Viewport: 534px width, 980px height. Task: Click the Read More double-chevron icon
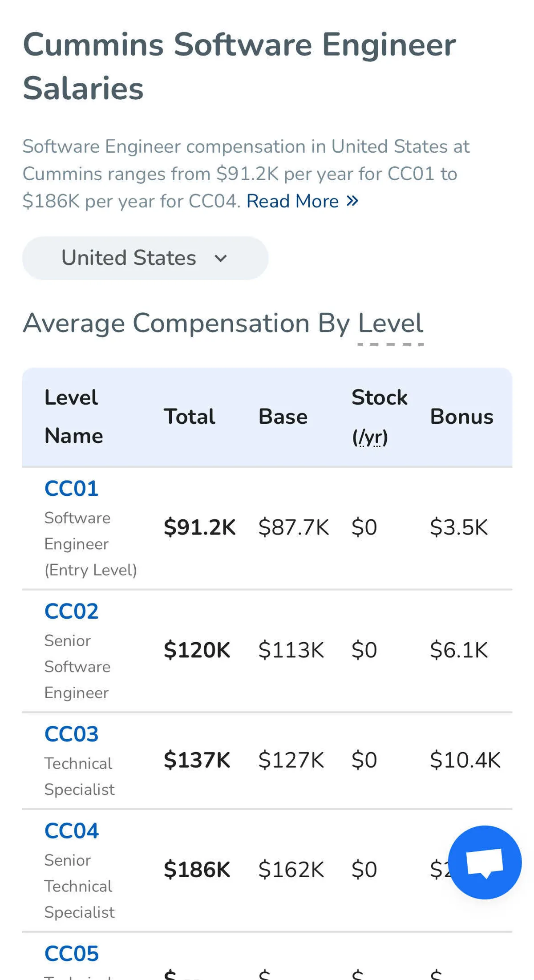point(352,201)
